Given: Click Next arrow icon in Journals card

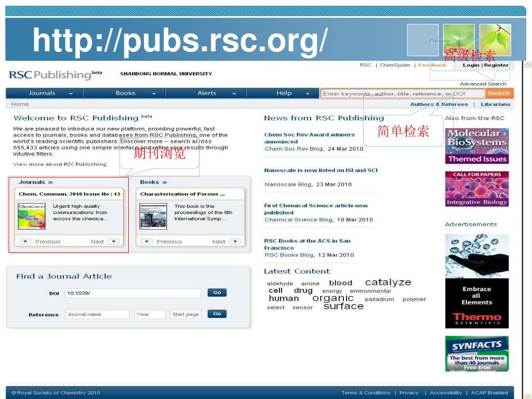Looking at the screenshot, I should [x=114, y=241].
